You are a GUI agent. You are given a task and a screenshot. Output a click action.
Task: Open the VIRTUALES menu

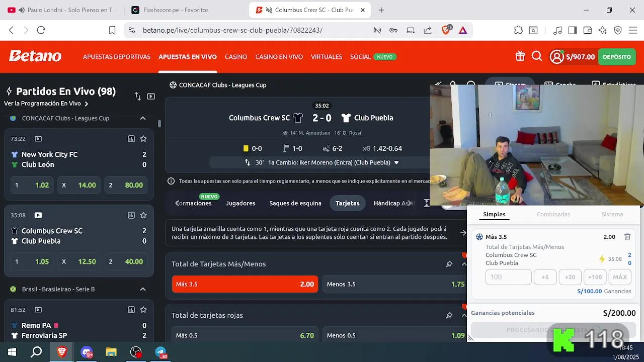(327, 57)
